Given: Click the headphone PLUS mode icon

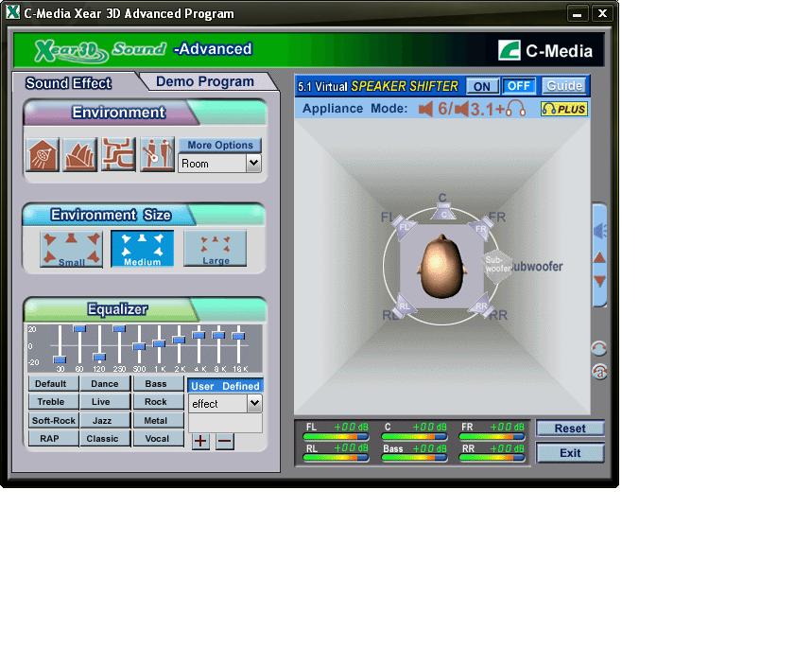Looking at the screenshot, I should tap(564, 109).
